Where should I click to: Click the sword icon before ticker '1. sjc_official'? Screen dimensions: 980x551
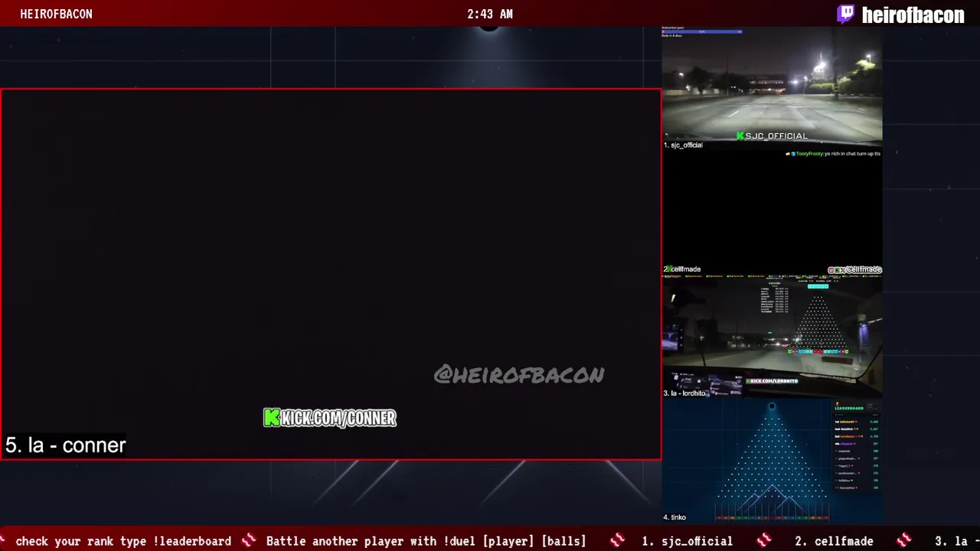(x=617, y=541)
